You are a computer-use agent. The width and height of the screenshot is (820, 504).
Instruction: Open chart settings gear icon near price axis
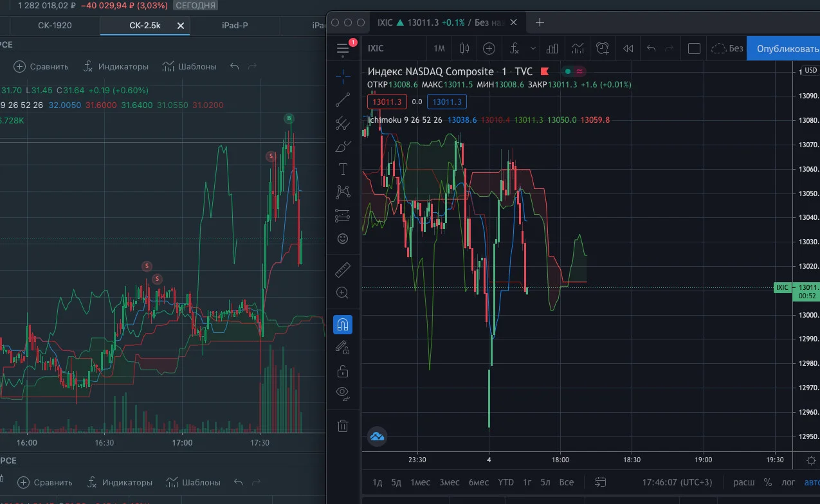[811, 460]
